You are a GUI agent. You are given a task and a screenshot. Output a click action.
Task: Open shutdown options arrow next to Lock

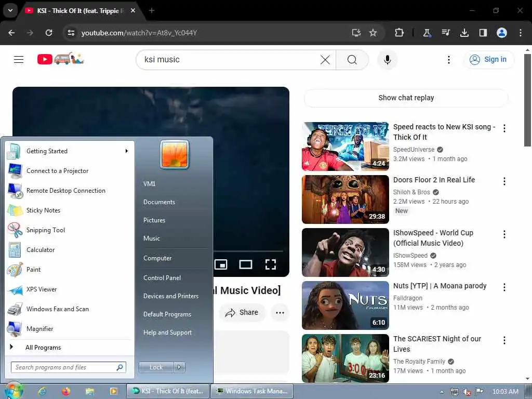pos(179,367)
